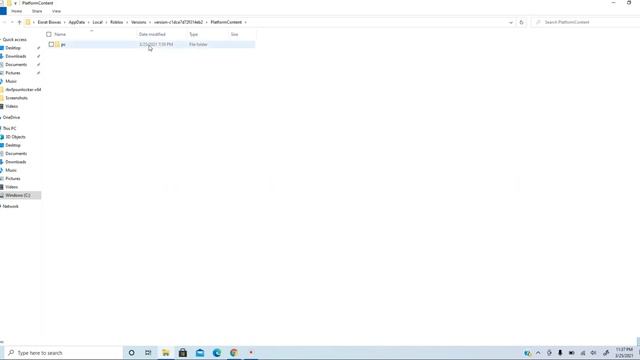Image resolution: width=640 pixels, height=360 pixels.
Task: Open Pictures under Quick access
Action: [x=13, y=73]
